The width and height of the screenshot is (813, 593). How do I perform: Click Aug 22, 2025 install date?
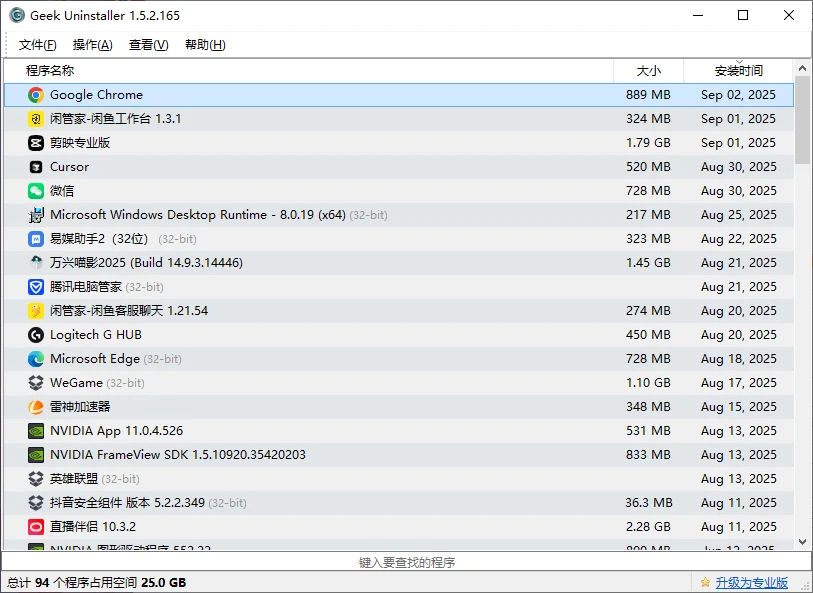point(739,239)
